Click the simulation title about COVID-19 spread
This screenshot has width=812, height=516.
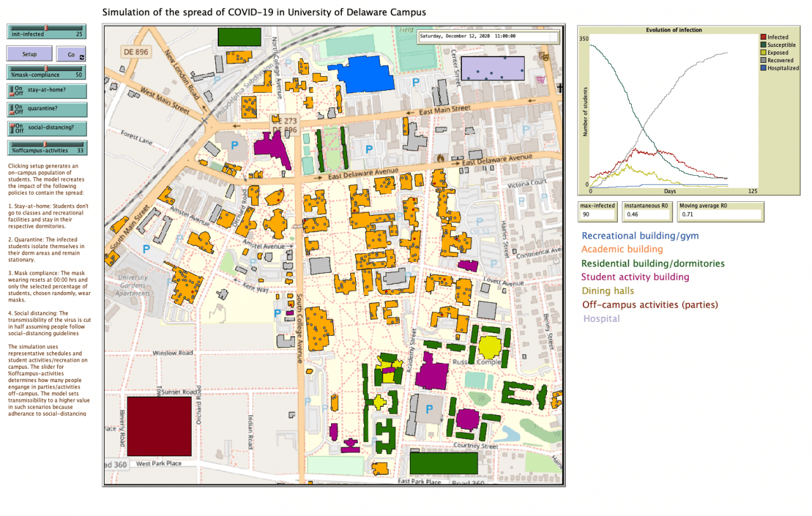pos(264,12)
